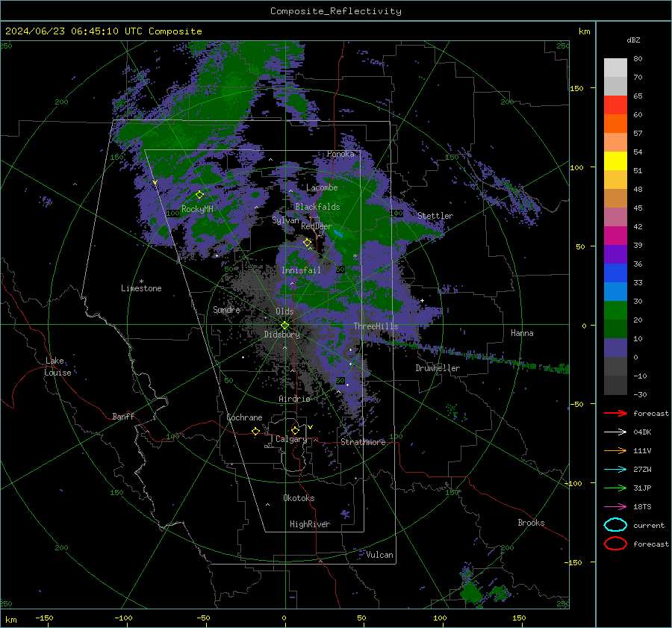The width and height of the screenshot is (672, 628).
Task: Click the red forecast arrow in legend
Action: [x=615, y=413]
